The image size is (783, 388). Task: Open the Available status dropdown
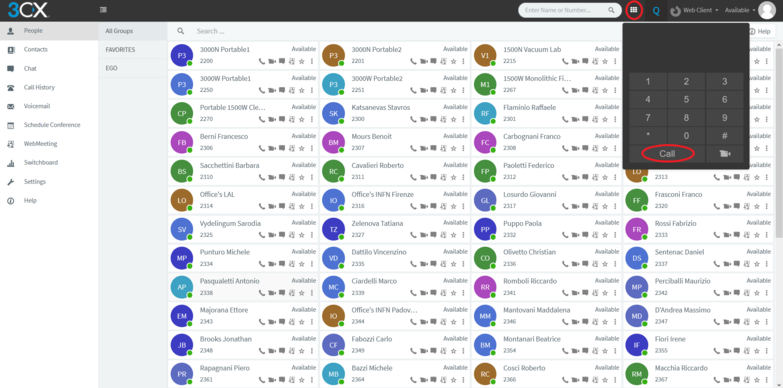pyautogui.click(x=740, y=10)
